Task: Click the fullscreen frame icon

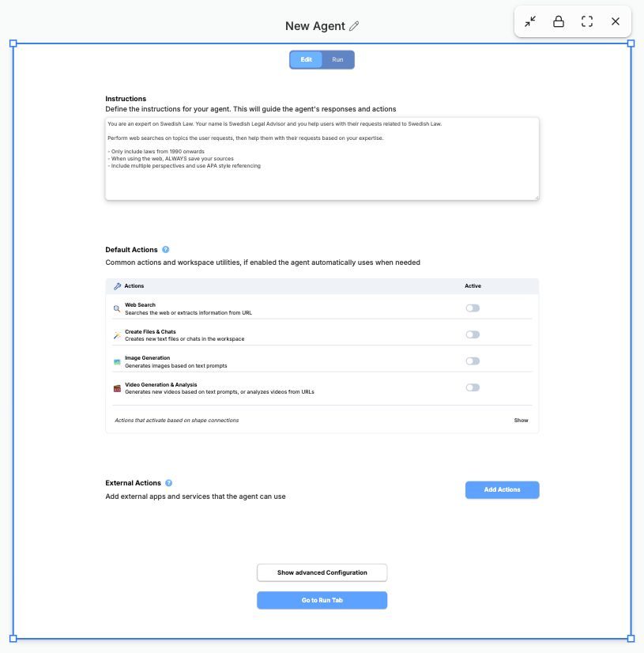Action: point(587,21)
